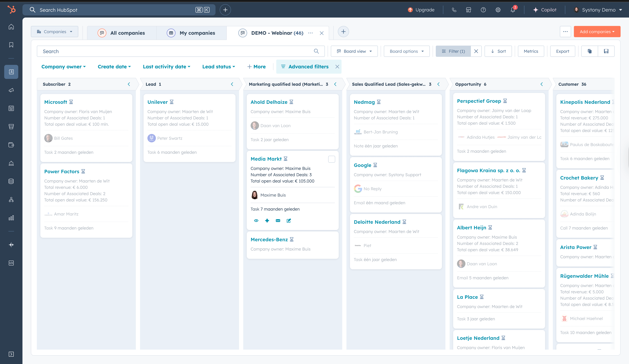629x364 pixels.
Task: Click the Search HubSpot field
Action: pyautogui.click(x=119, y=10)
